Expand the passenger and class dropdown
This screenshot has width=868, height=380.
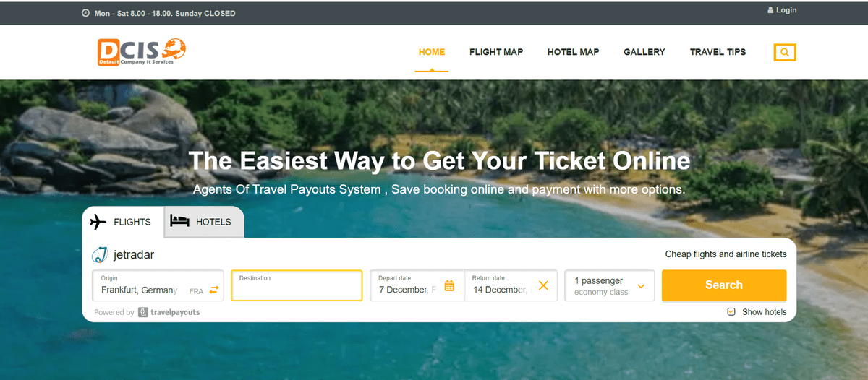click(610, 285)
